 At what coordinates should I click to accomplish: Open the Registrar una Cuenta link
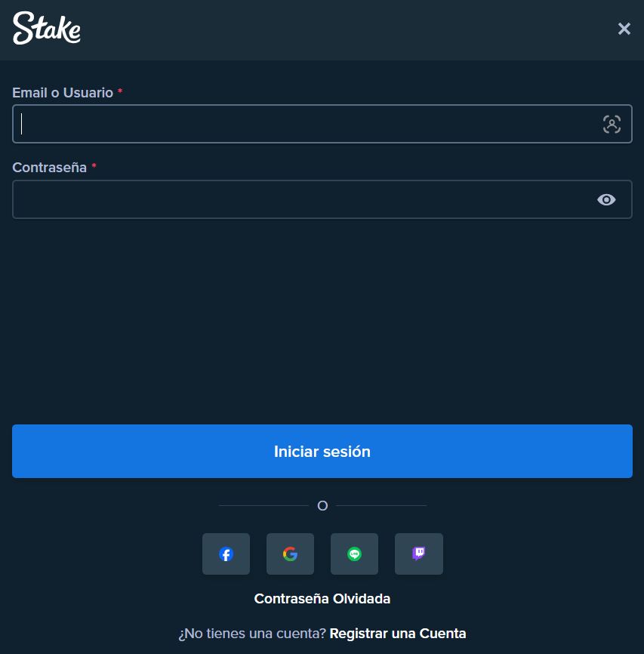pos(398,633)
